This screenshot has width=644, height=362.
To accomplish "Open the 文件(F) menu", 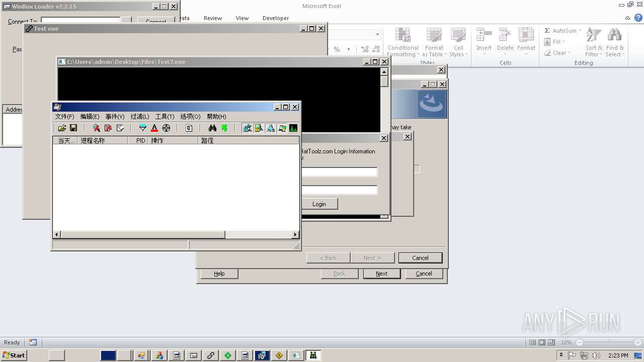I will click(x=64, y=117).
